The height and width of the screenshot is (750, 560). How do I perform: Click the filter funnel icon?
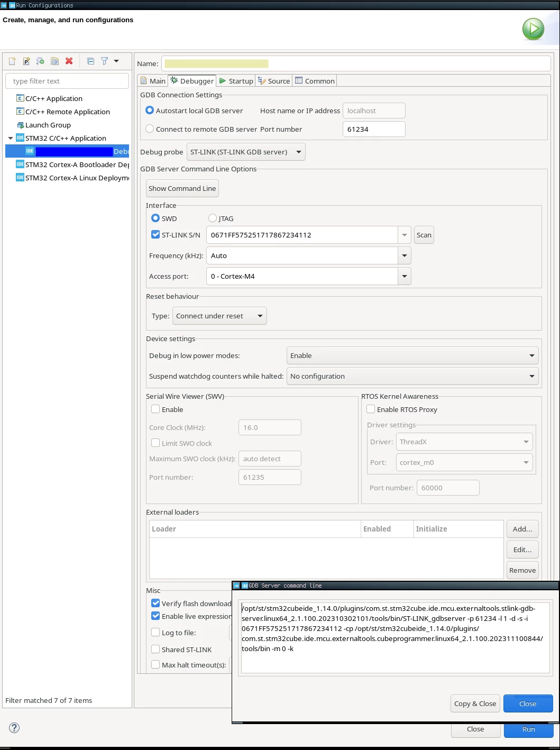point(104,61)
